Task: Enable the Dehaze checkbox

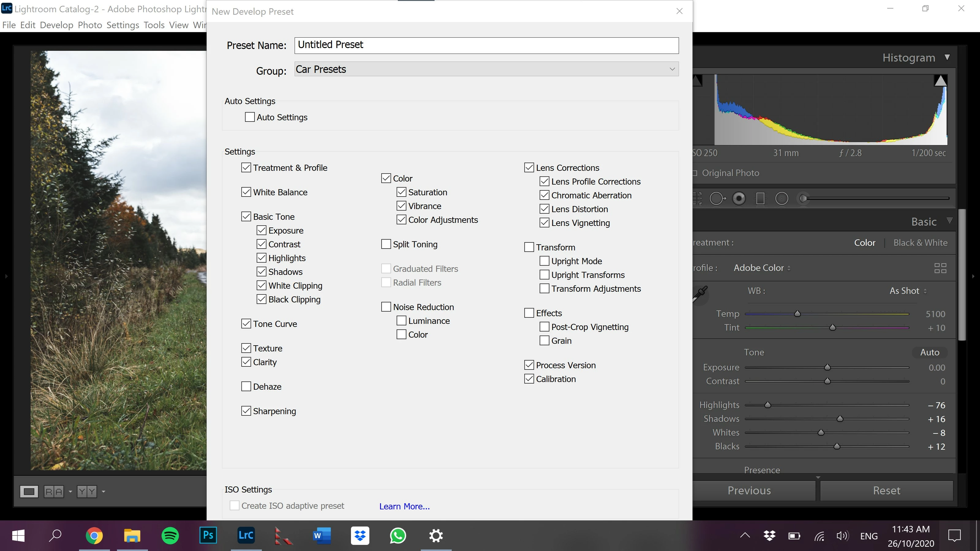Action: (246, 387)
